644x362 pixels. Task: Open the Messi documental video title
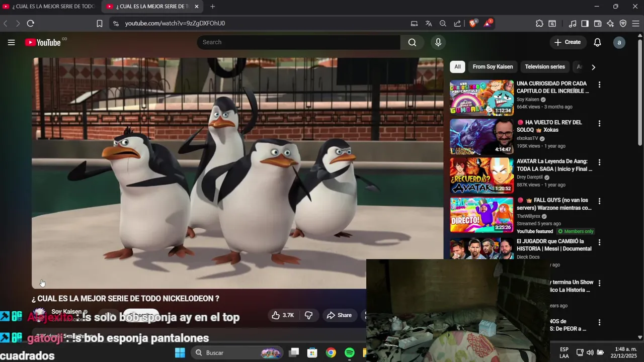[x=554, y=245]
